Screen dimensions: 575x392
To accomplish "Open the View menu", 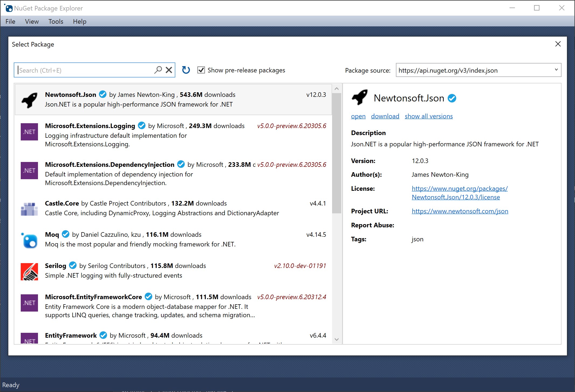I will coord(32,21).
